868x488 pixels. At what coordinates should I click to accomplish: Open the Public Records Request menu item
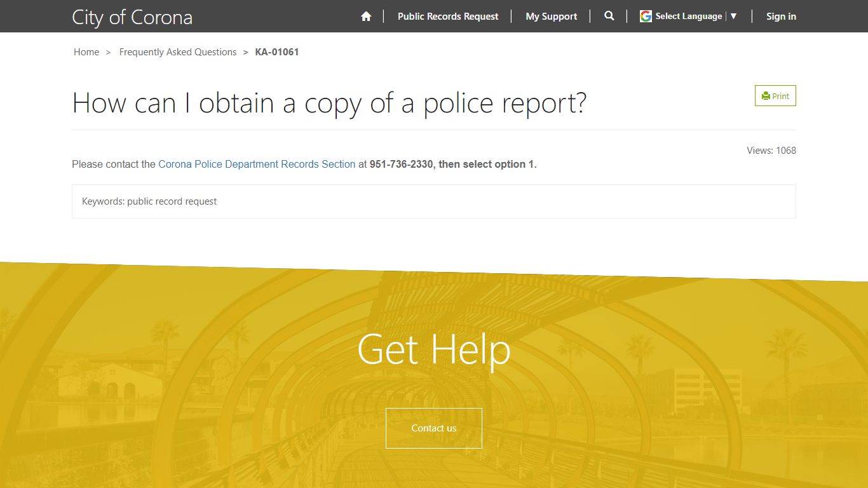click(448, 17)
